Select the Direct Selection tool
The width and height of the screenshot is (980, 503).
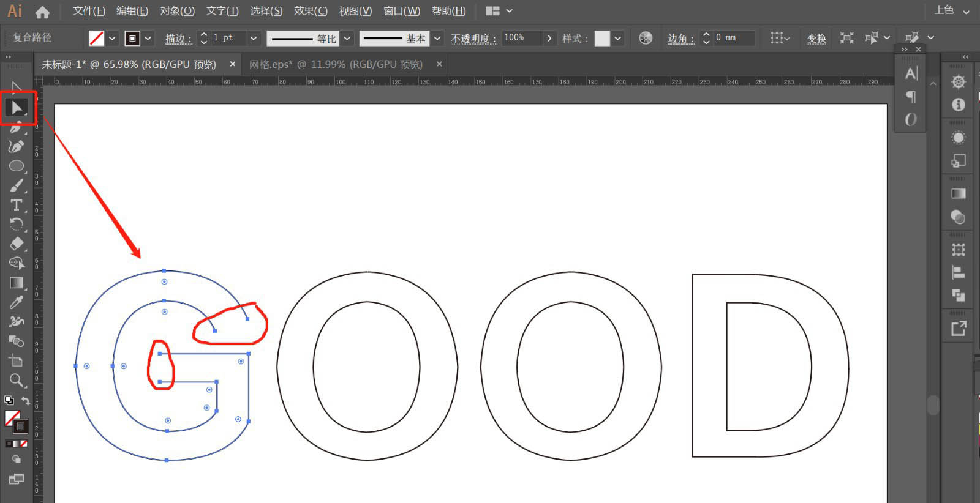17,108
